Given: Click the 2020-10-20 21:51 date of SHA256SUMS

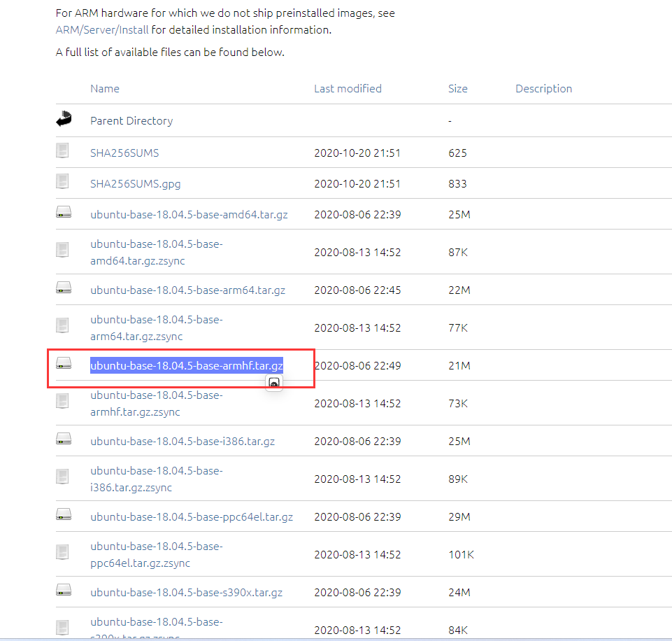Looking at the screenshot, I should click(357, 153).
